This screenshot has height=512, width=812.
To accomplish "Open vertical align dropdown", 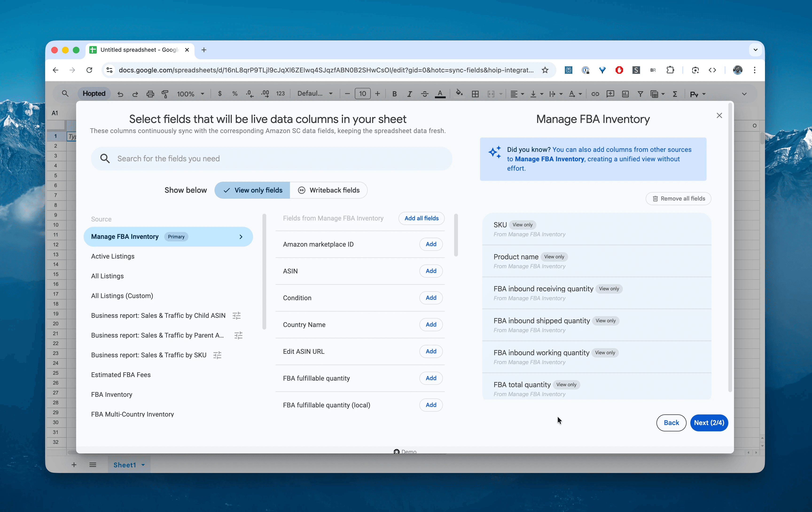I will pyautogui.click(x=536, y=94).
